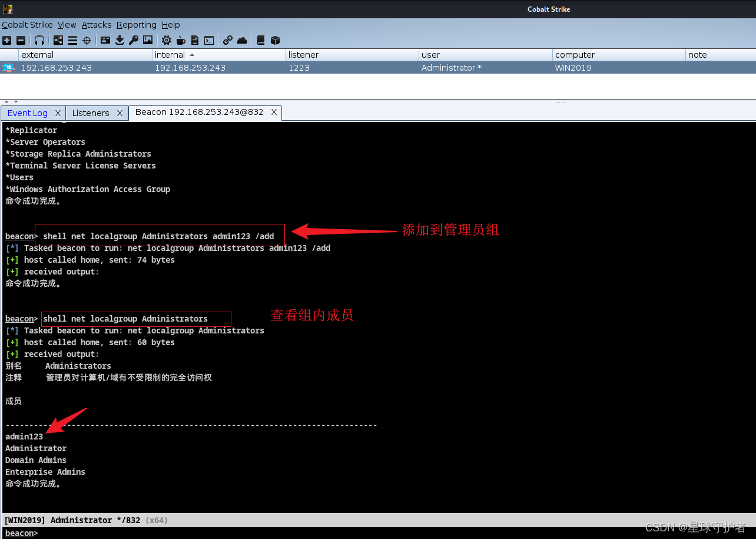Open the Reporting menu

pyautogui.click(x=136, y=25)
